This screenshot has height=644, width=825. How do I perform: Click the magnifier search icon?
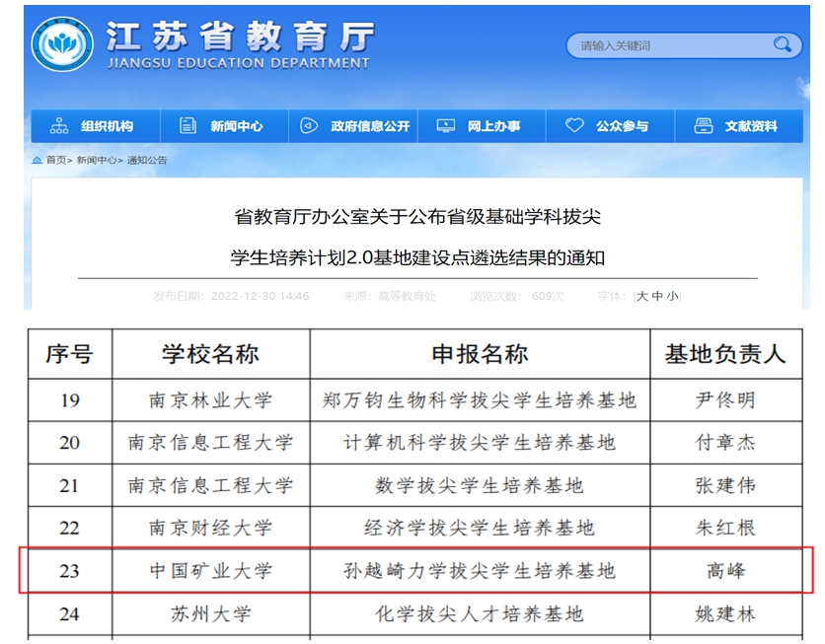783,44
